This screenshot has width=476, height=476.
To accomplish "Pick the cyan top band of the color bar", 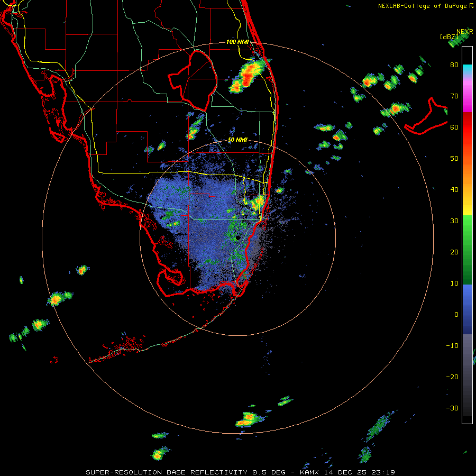I will click(x=467, y=70).
